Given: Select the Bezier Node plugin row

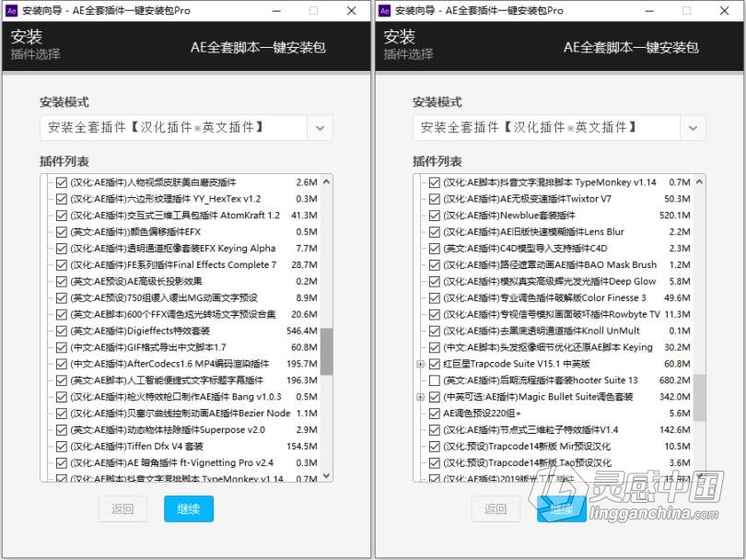Looking at the screenshot, I should tap(187, 414).
